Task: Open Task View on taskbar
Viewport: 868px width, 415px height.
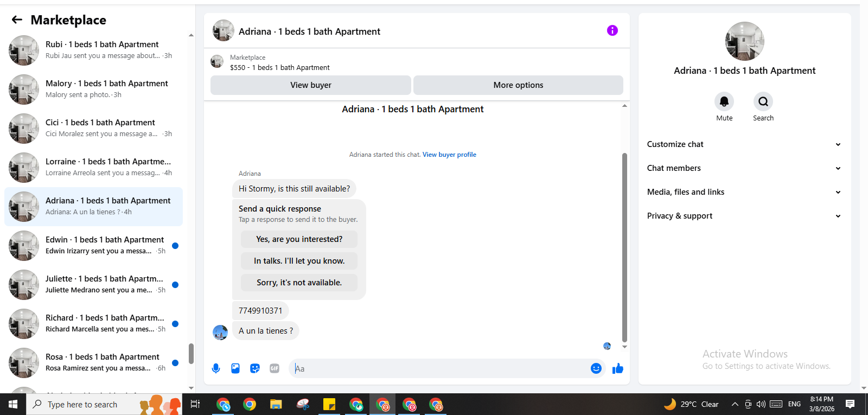Action: coord(195,404)
